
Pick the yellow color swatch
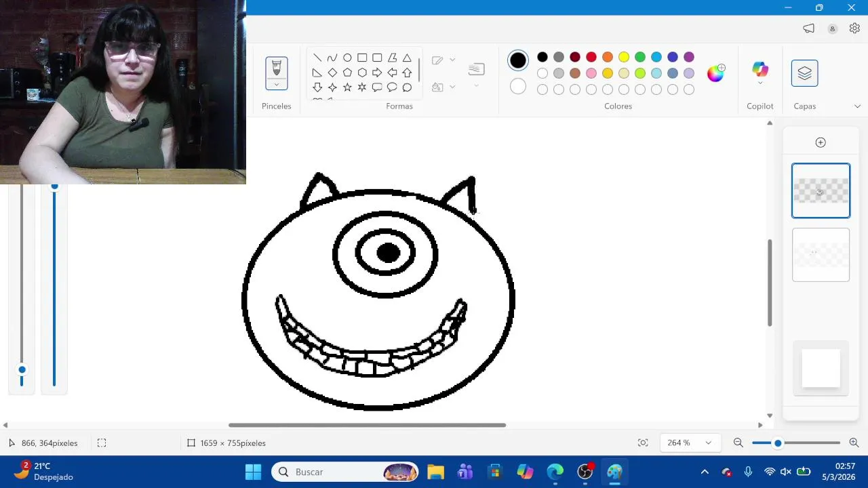coord(624,57)
